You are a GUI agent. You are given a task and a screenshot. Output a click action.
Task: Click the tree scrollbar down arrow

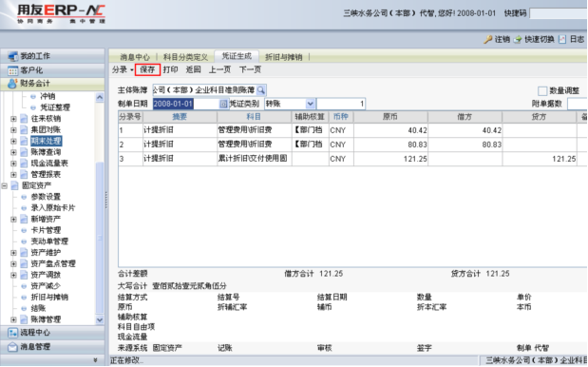pos(100,319)
